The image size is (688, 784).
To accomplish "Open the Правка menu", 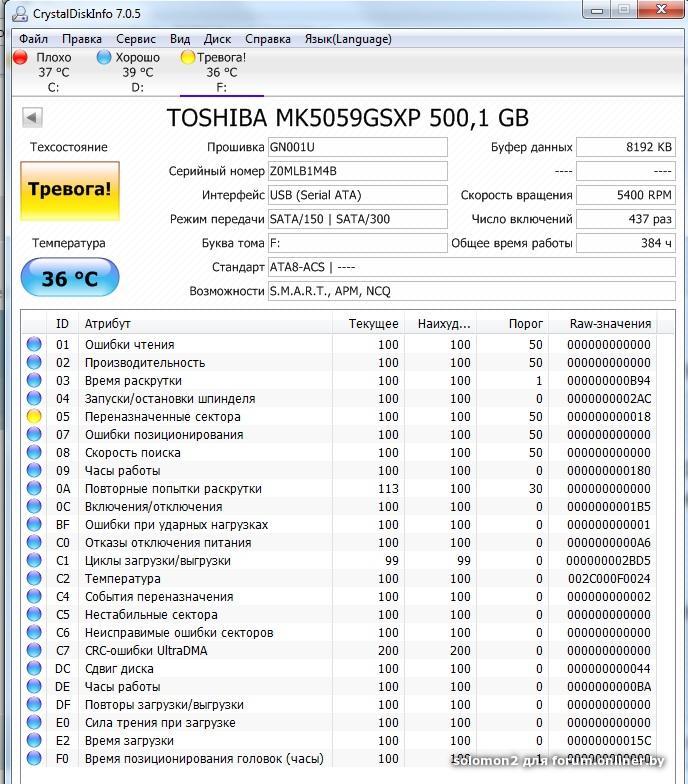I will pos(82,39).
